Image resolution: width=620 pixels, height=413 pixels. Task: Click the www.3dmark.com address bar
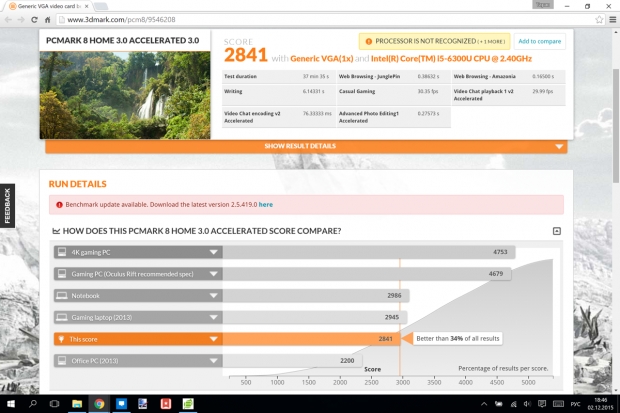(x=324, y=19)
